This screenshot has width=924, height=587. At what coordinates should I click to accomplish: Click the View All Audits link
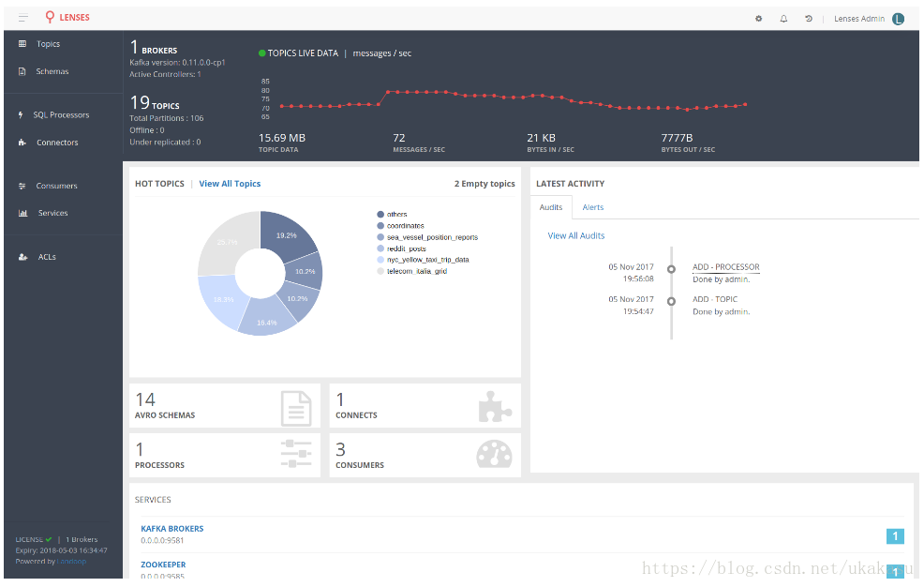(x=576, y=235)
